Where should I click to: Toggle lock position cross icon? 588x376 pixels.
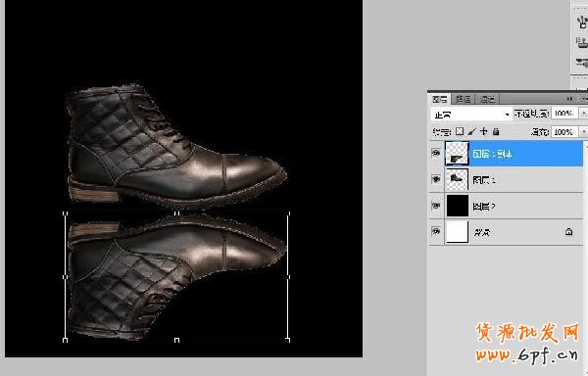pos(484,131)
